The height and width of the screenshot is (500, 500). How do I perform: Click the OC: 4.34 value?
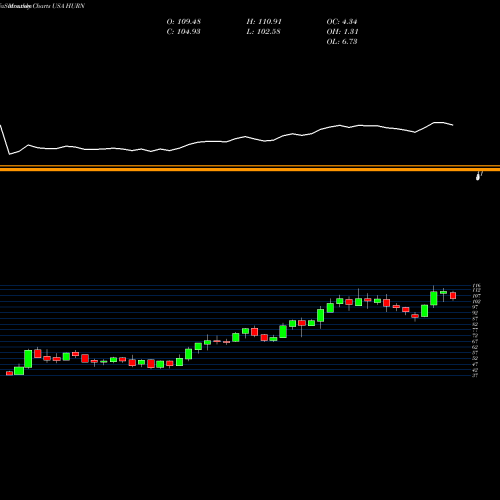coord(342,22)
